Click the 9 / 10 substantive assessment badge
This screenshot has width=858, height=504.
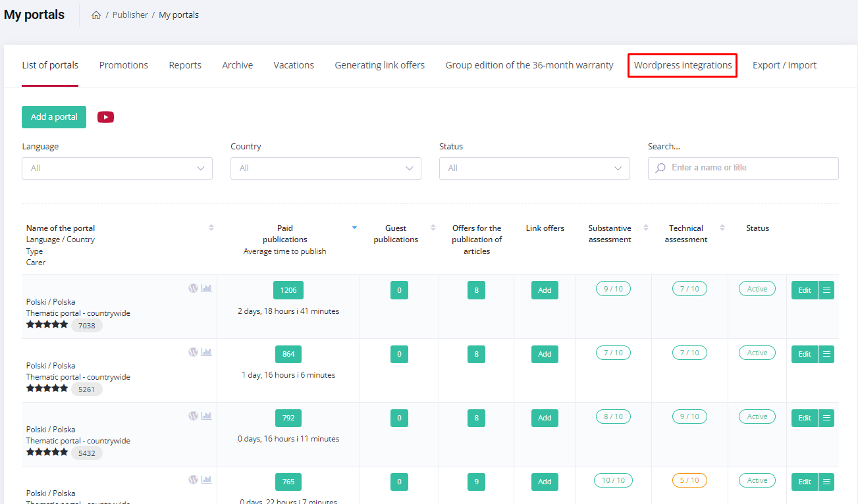pyautogui.click(x=613, y=288)
